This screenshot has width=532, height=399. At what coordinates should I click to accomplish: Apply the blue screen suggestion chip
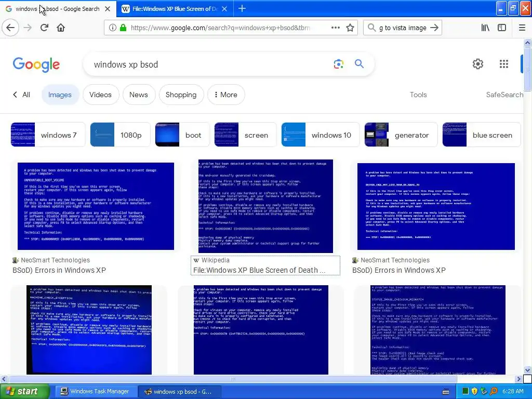482,135
